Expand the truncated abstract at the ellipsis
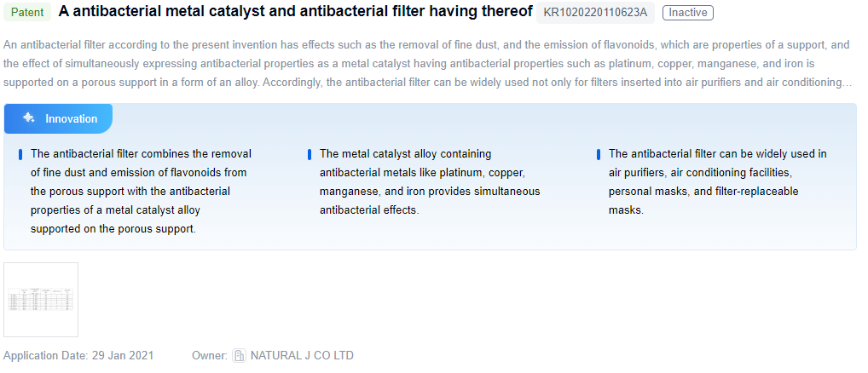The width and height of the screenshot is (868, 373). tap(846, 83)
